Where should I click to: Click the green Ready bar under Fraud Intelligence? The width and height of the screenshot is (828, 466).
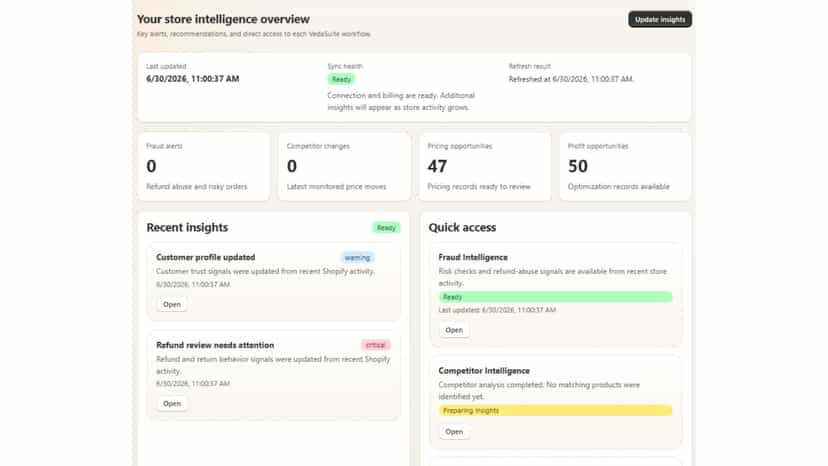point(556,297)
